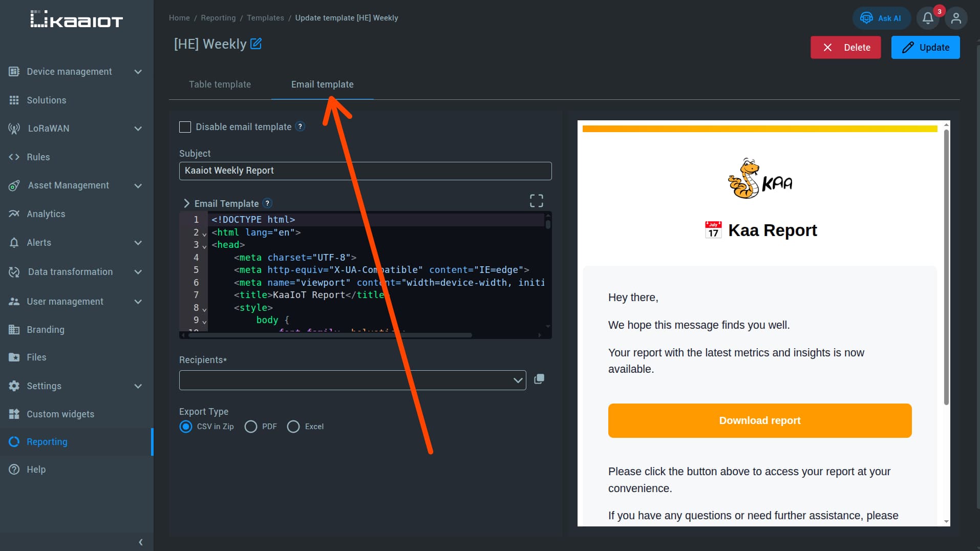Click the Delete button
Image resolution: width=980 pixels, height=551 pixels.
(845, 47)
